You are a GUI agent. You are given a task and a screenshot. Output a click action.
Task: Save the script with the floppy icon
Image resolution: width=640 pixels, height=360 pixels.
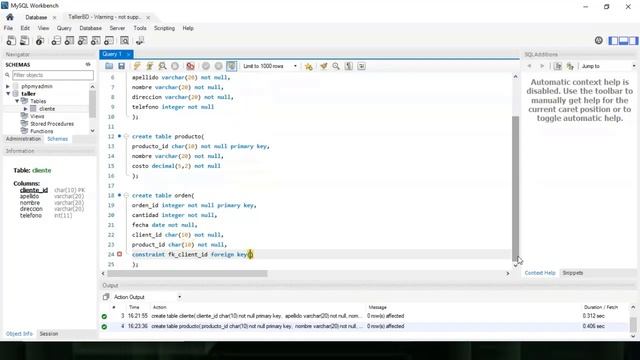point(121,66)
